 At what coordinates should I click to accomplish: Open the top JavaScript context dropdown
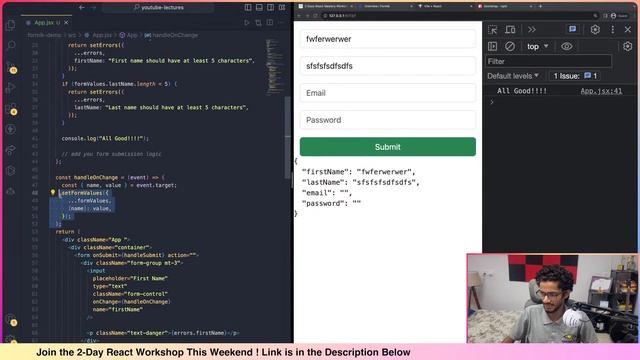(x=537, y=47)
